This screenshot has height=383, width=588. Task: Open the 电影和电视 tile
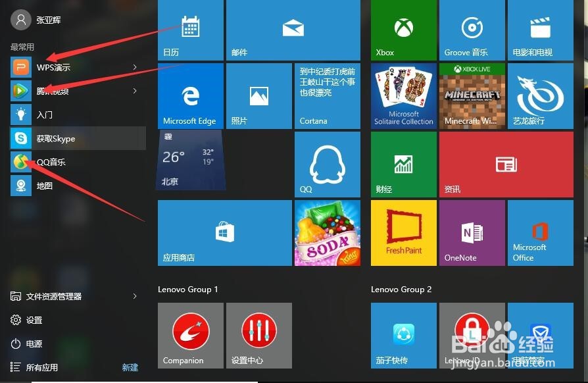[x=540, y=30]
